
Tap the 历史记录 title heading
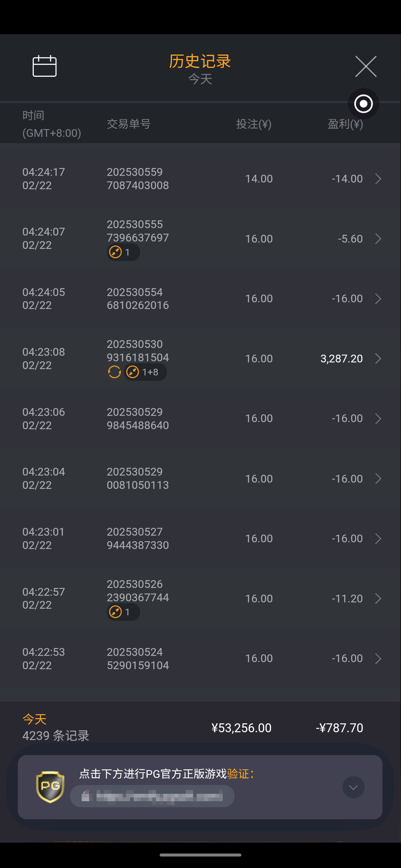[x=200, y=62]
